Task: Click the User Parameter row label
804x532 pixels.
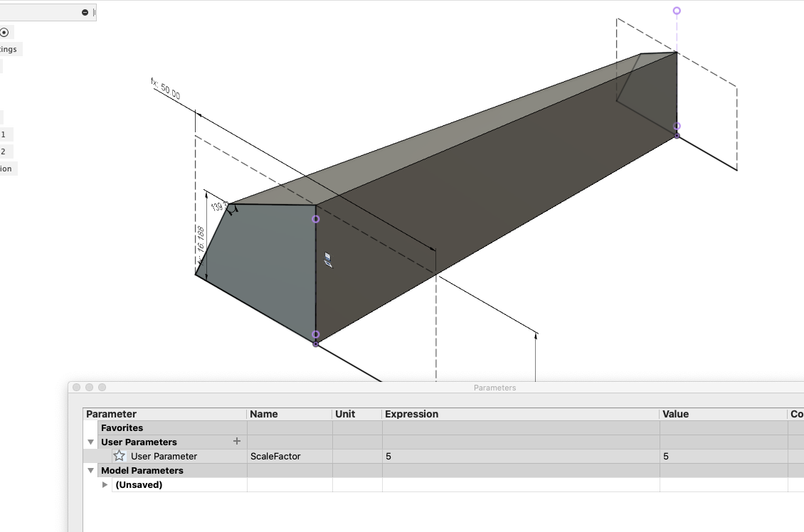Action: click(164, 456)
